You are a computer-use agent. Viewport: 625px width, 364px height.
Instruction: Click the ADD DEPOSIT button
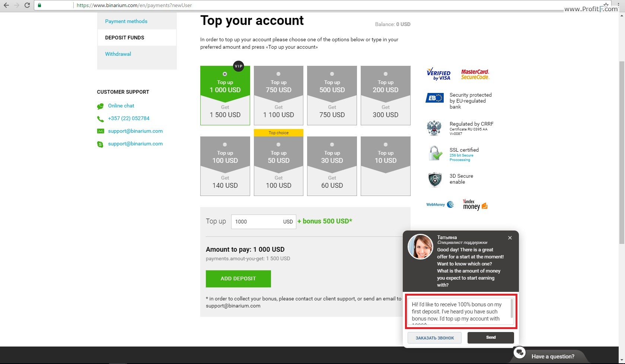pyautogui.click(x=238, y=278)
